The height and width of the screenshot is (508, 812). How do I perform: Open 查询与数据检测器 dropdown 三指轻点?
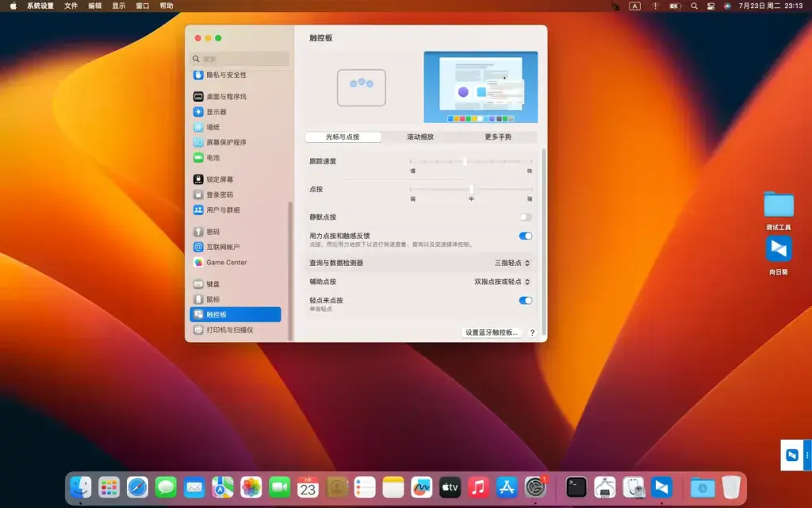(511, 263)
